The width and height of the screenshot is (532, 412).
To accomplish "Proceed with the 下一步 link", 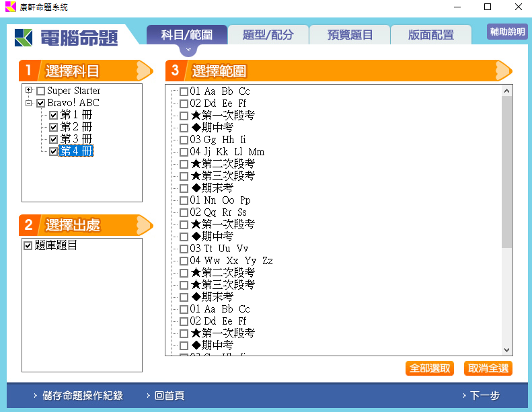I will [485, 395].
